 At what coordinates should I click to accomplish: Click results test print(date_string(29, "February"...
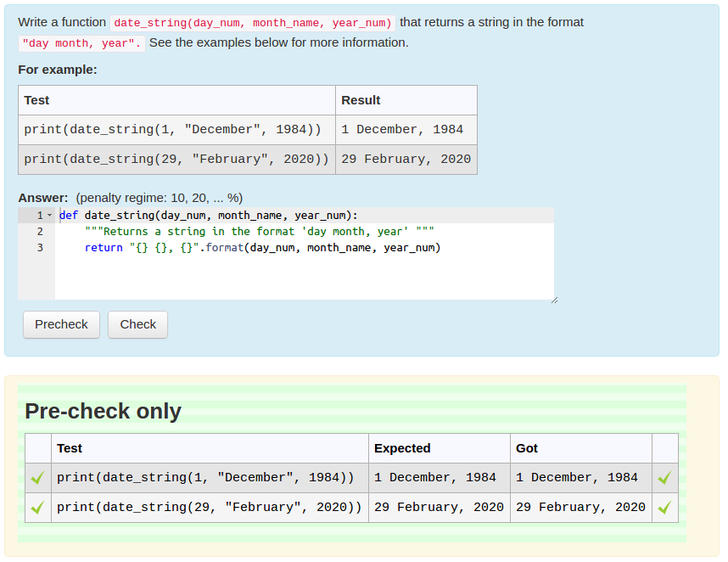[210, 507]
